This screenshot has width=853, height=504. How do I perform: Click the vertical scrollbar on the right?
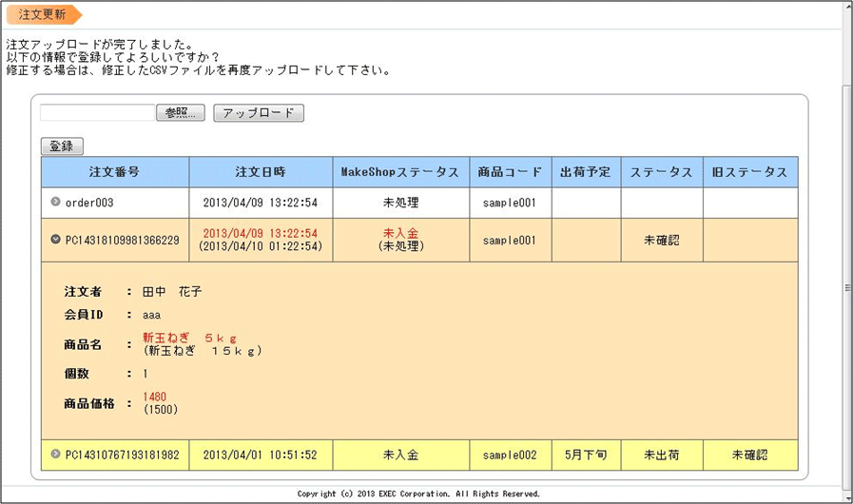coord(847,287)
